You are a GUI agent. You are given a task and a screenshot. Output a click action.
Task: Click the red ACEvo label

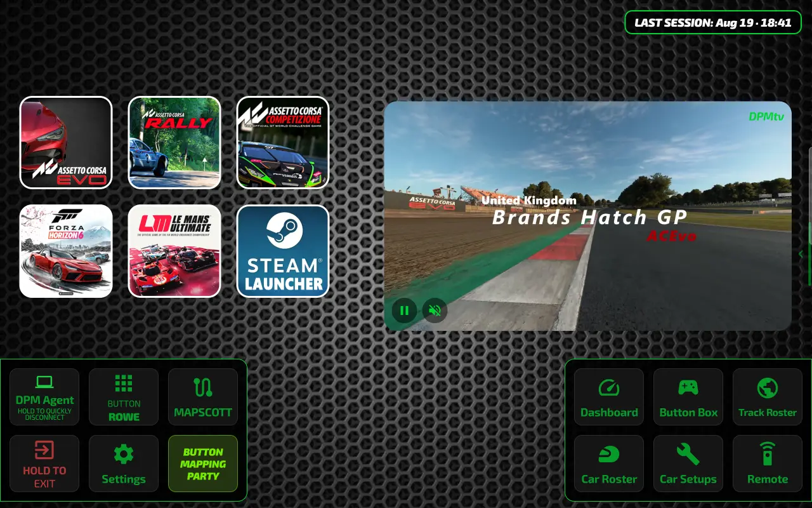671,236
